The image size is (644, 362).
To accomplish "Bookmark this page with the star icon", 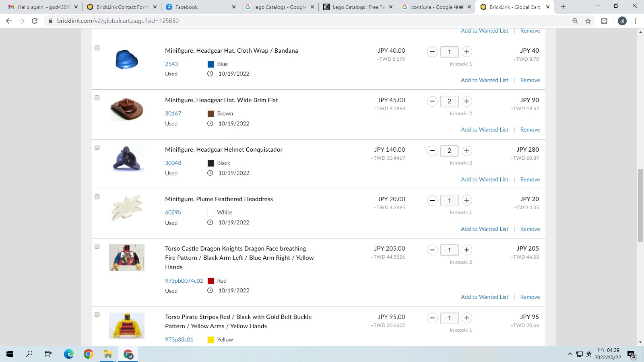I will pos(588,21).
